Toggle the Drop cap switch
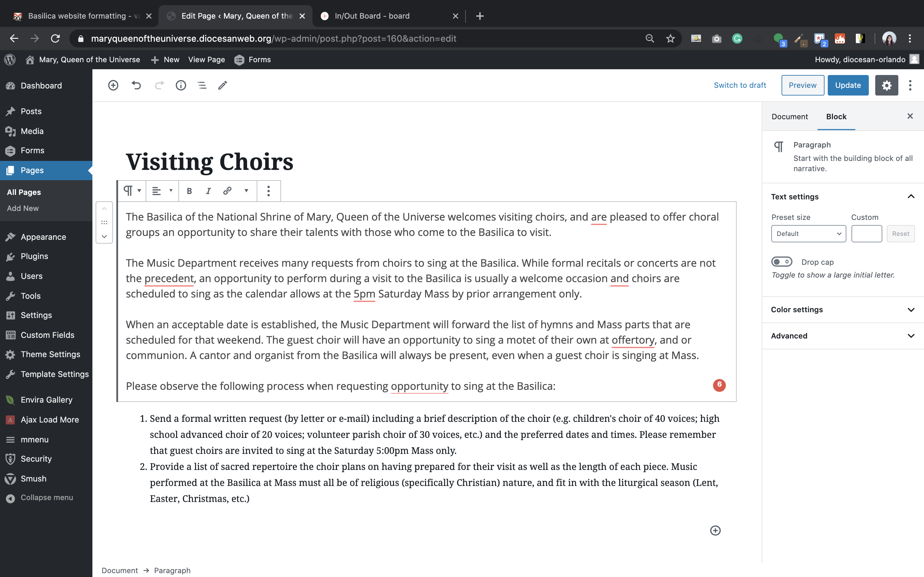Viewport: 924px width, 577px height. (782, 262)
